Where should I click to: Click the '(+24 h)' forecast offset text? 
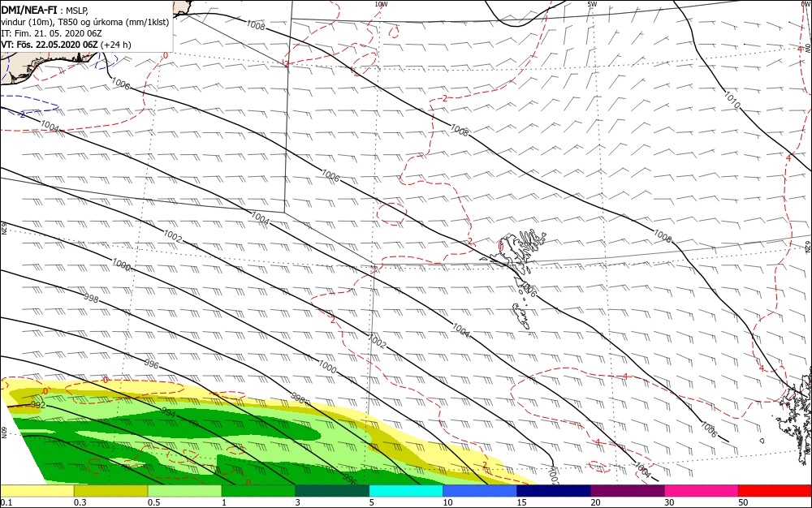click(x=115, y=45)
